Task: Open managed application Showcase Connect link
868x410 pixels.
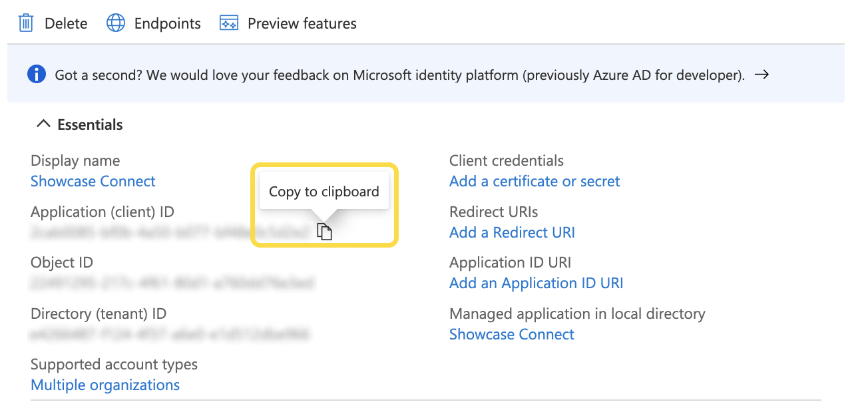Action: [x=511, y=334]
